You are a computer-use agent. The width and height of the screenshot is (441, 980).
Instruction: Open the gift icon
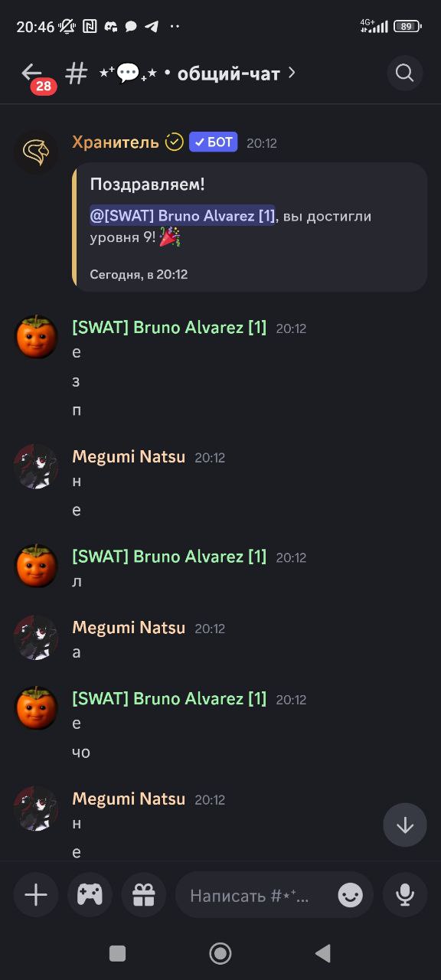tap(143, 895)
